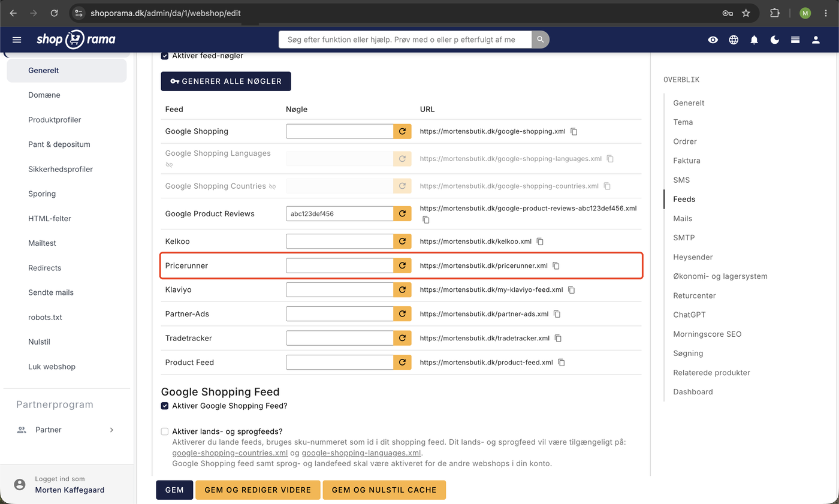Open browser extensions puzzle icon

(x=775, y=13)
